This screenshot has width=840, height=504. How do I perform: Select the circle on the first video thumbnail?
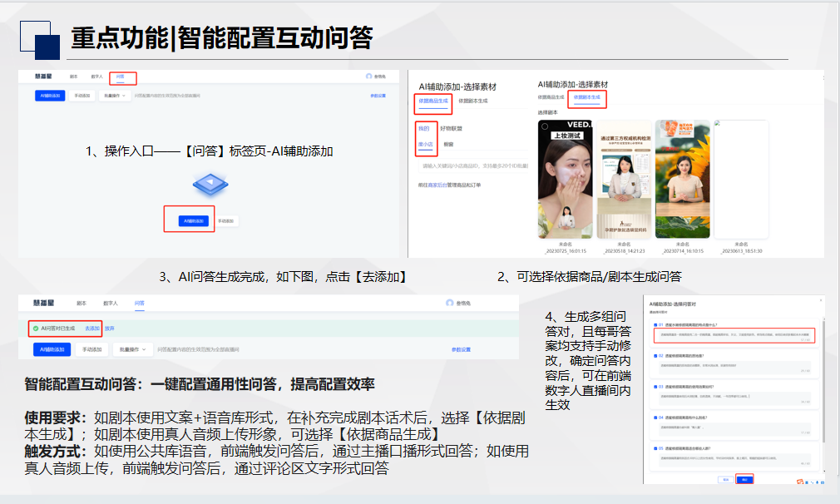[x=545, y=126]
